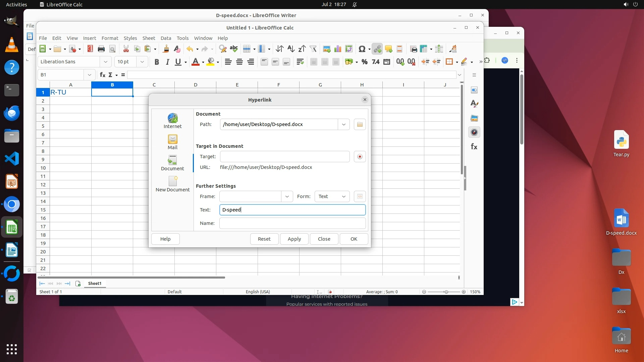Select the Mail hyperlink type icon
The height and width of the screenshot is (362, 644).
[x=172, y=142]
